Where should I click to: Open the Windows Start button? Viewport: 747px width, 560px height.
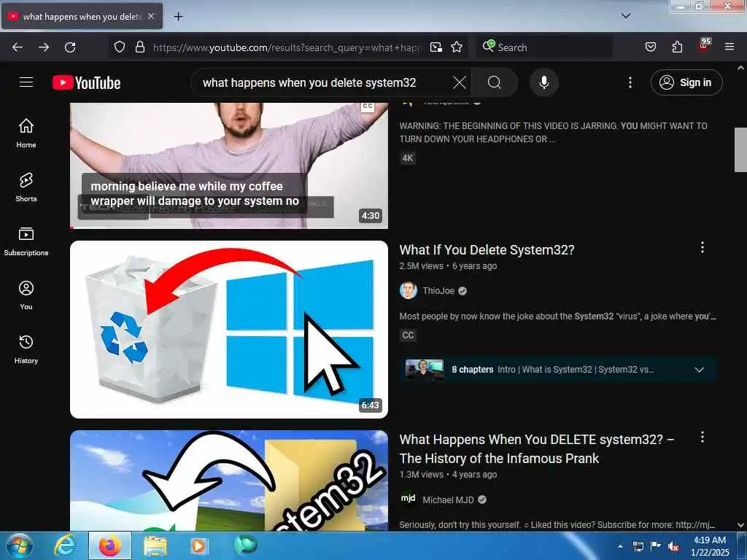coord(20,545)
